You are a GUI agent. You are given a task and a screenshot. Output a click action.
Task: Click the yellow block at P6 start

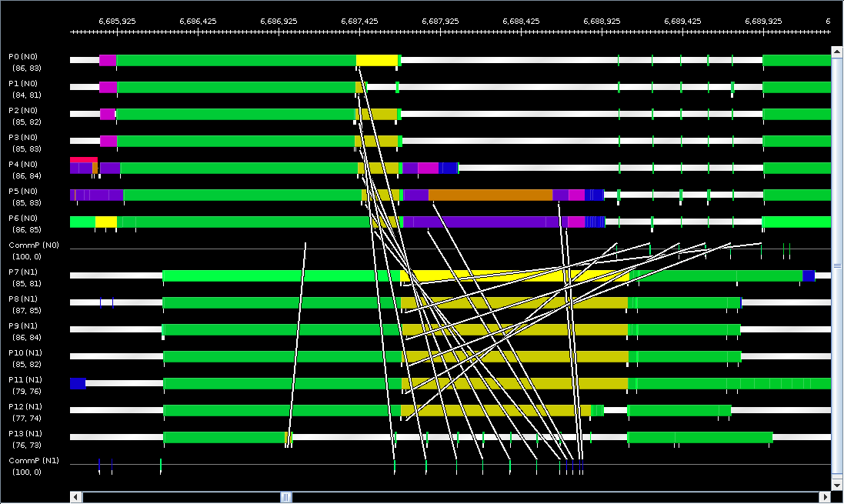pos(106,222)
